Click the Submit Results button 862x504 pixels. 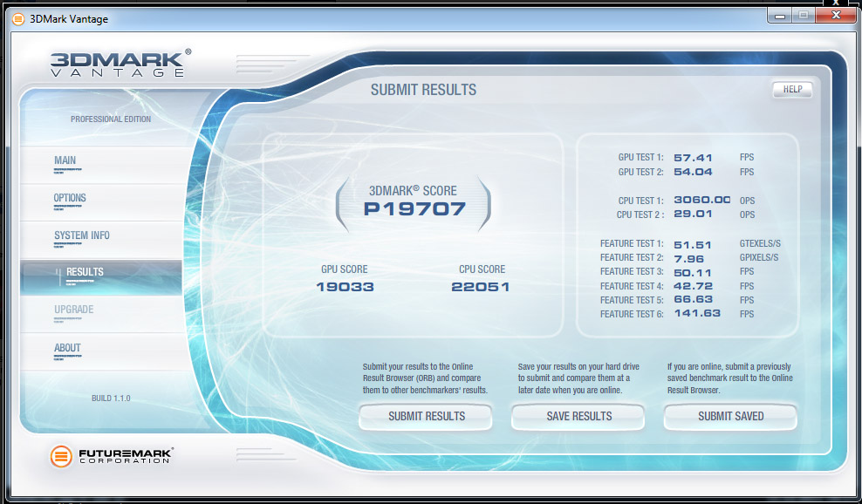(426, 417)
